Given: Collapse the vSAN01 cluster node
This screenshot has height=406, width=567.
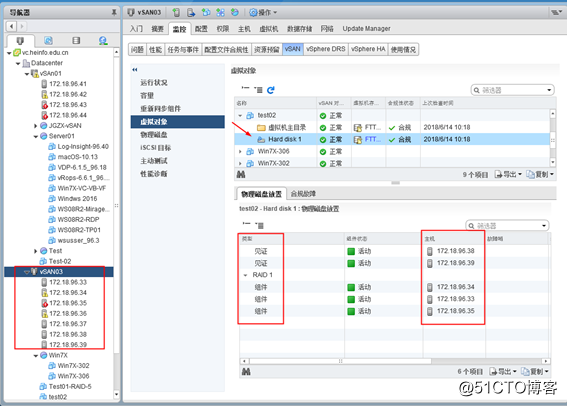Looking at the screenshot, I should (27, 74).
